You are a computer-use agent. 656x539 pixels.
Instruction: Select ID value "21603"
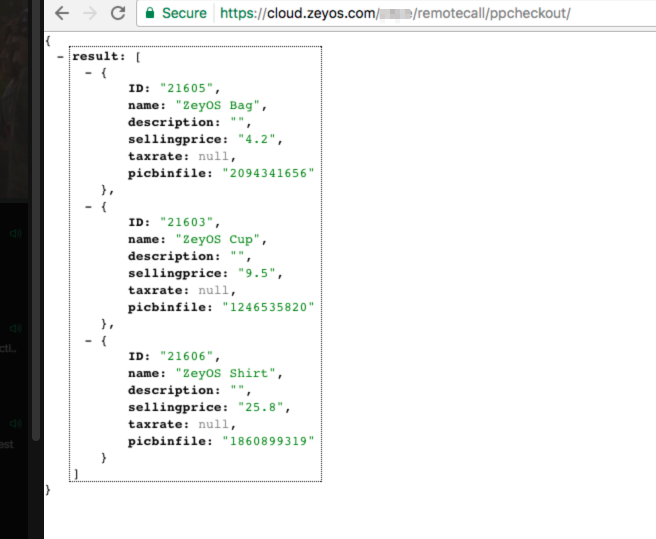click(x=187, y=222)
